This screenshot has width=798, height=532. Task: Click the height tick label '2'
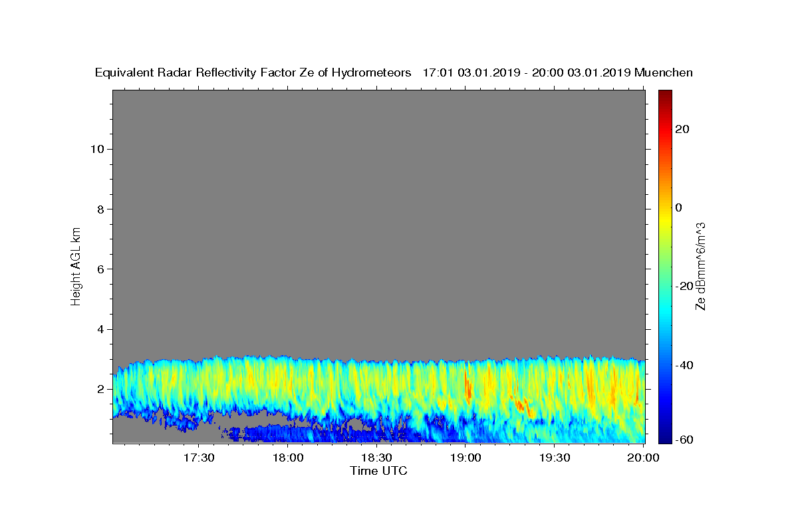tap(100, 389)
